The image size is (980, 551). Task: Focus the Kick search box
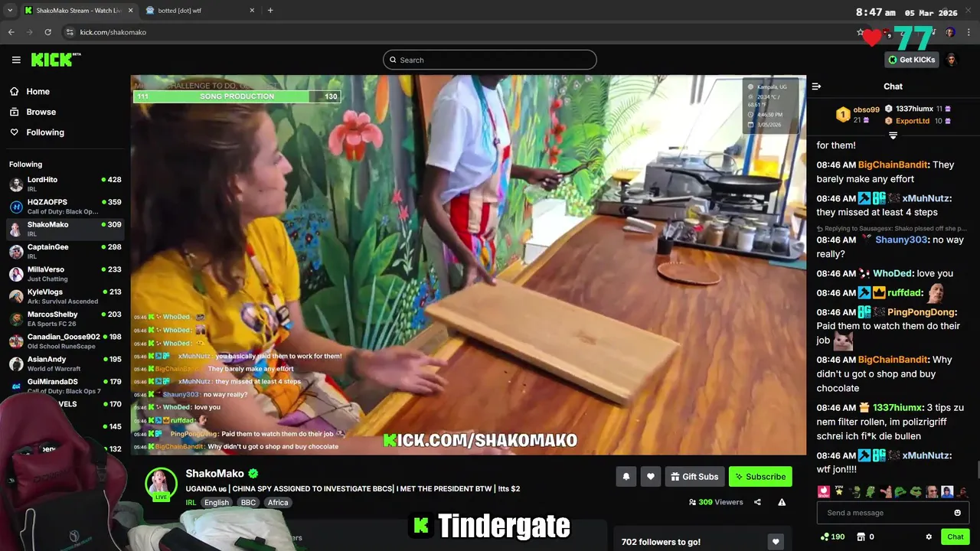490,60
